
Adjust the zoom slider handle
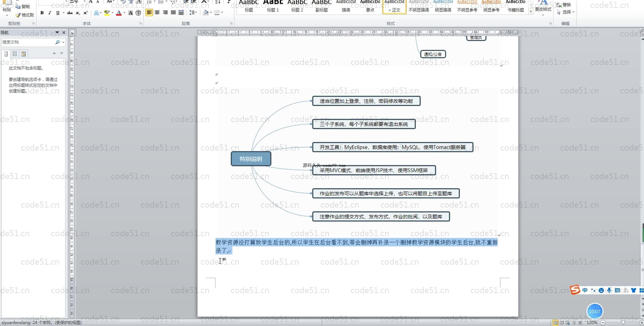pyautogui.click(x=623, y=323)
